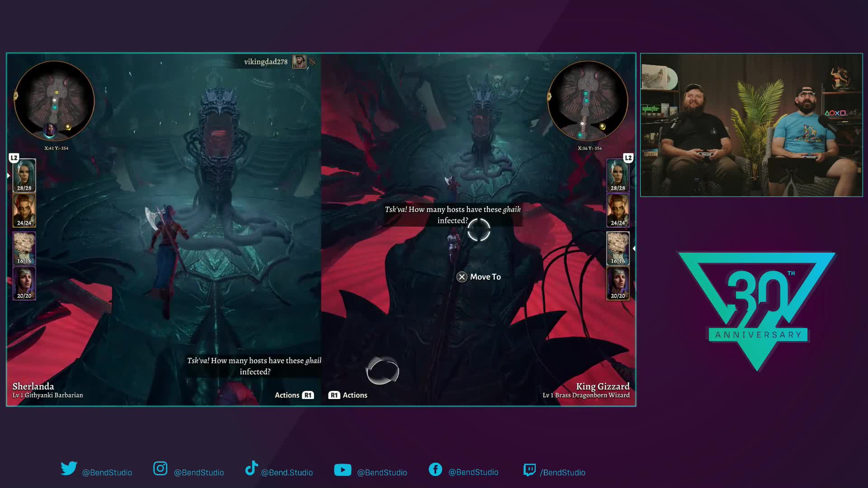868x488 pixels.
Task: Open the Twitch /BendStudio handle
Action: (562, 473)
